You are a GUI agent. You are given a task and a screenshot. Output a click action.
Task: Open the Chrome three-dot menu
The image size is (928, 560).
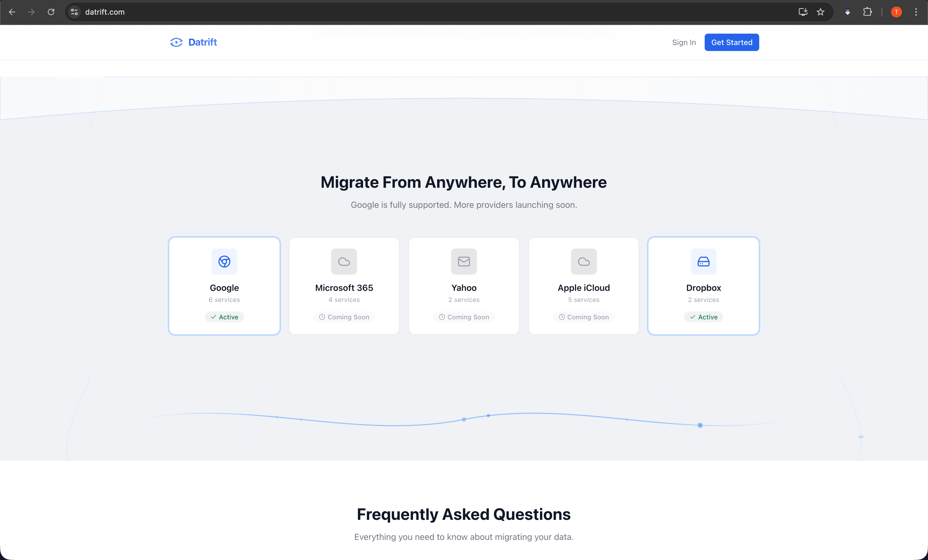click(x=916, y=12)
